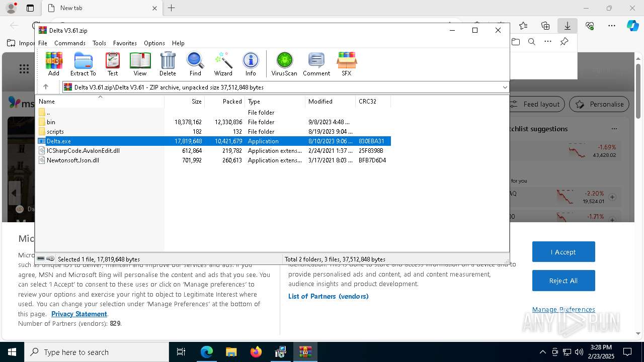The height and width of the screenshot is (362, 644).
Task: Click the Delete trash can icon
Action: [168, 64]
